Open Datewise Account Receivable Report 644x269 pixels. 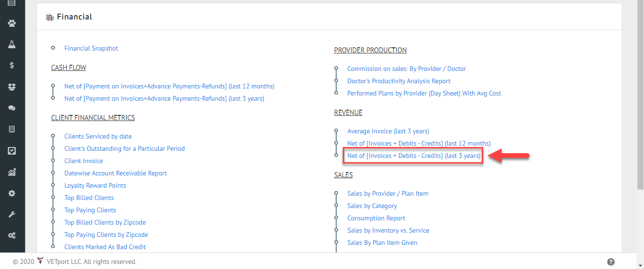(115, 173)
